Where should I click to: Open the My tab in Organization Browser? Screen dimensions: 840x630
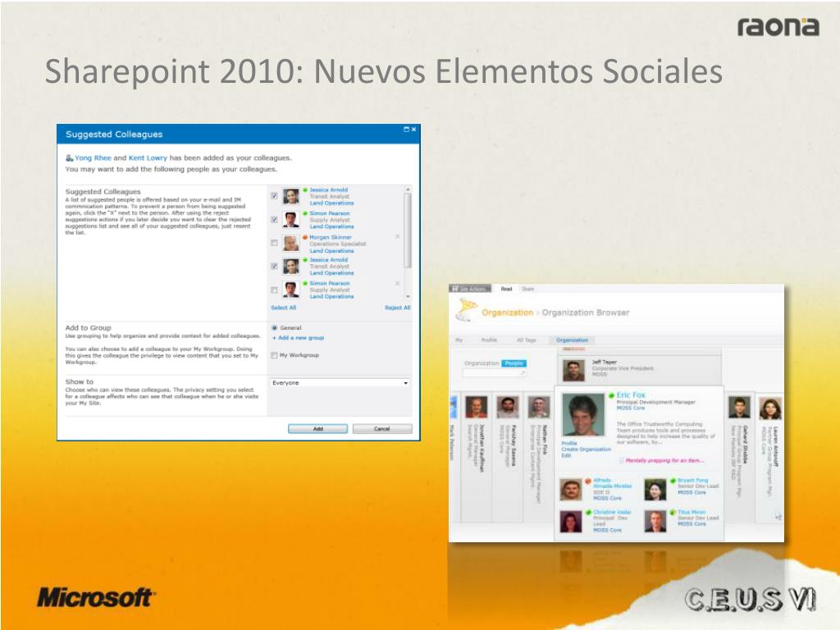pos(459,340)
